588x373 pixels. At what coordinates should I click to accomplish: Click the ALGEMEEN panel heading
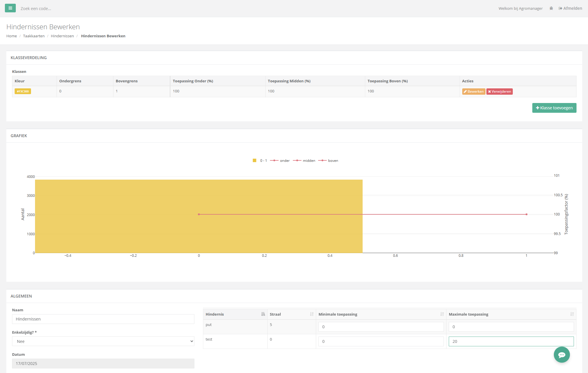[x=21, y=296]
